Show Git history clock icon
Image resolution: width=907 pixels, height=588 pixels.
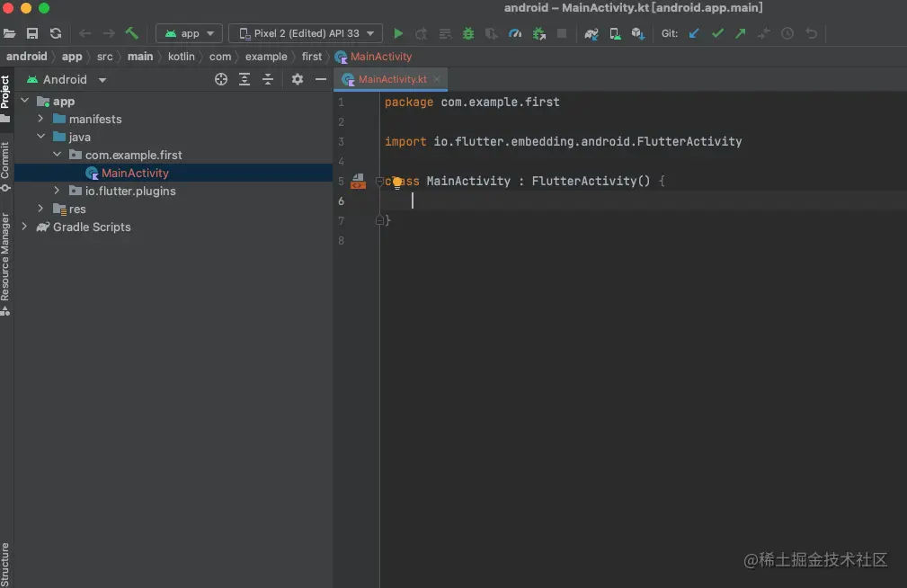pyautogui.click(x=787, y=33)
